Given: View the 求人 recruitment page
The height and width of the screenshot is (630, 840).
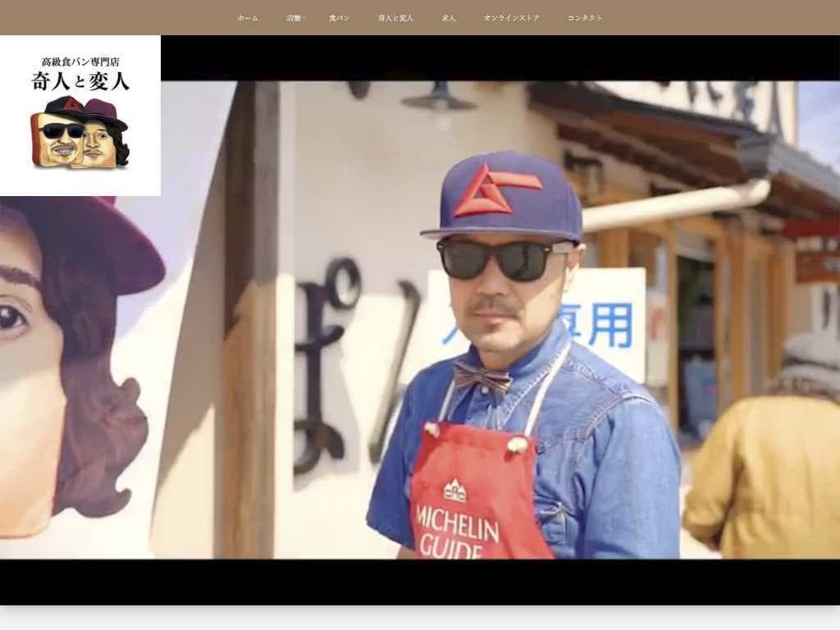Looking at the screenshot, I should [x=447, y=16].
